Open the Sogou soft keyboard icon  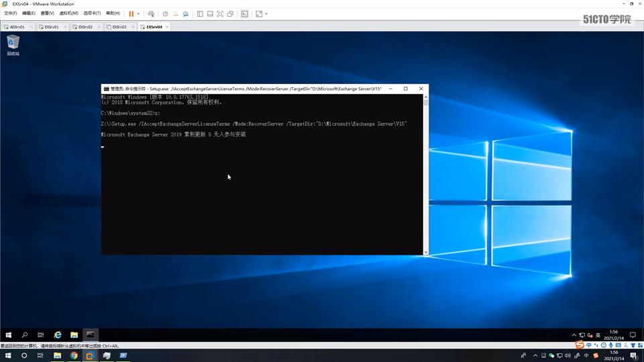[618, 345]
